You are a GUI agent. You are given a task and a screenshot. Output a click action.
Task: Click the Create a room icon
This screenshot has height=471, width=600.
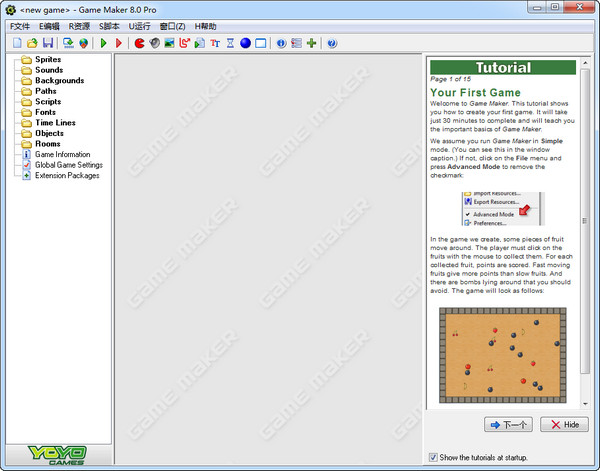260,43
